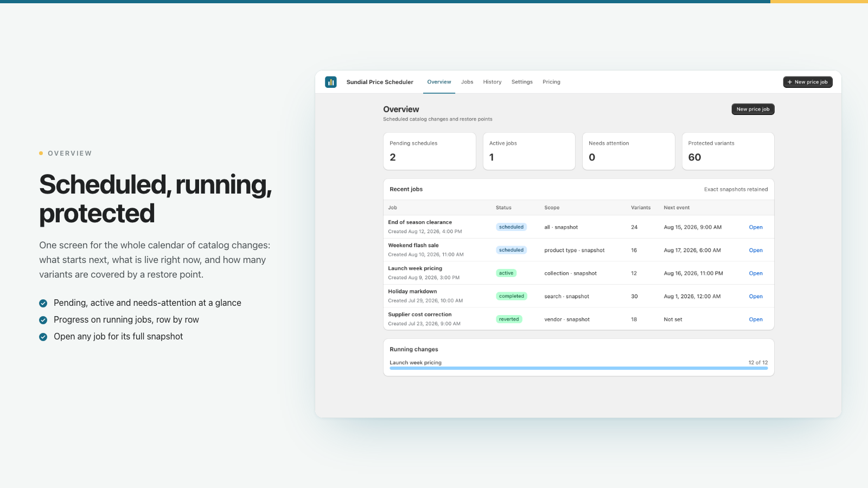Screen dimensions: 868x488
Task: Click the Sundial Price Scheduler app title
Action: (380, 82)
